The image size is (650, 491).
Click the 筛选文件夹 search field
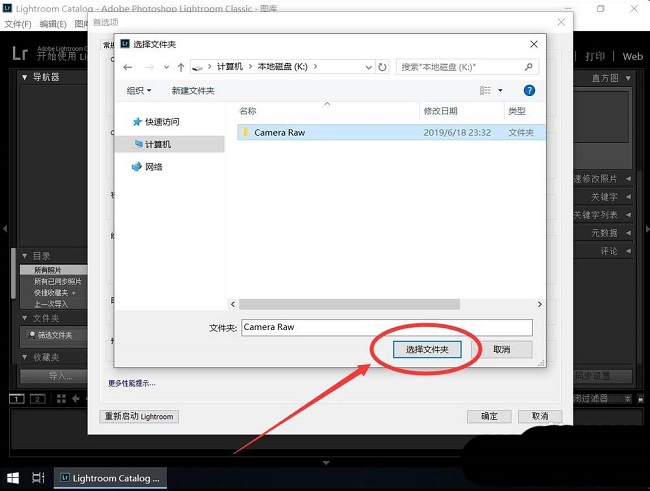[56, 335]
